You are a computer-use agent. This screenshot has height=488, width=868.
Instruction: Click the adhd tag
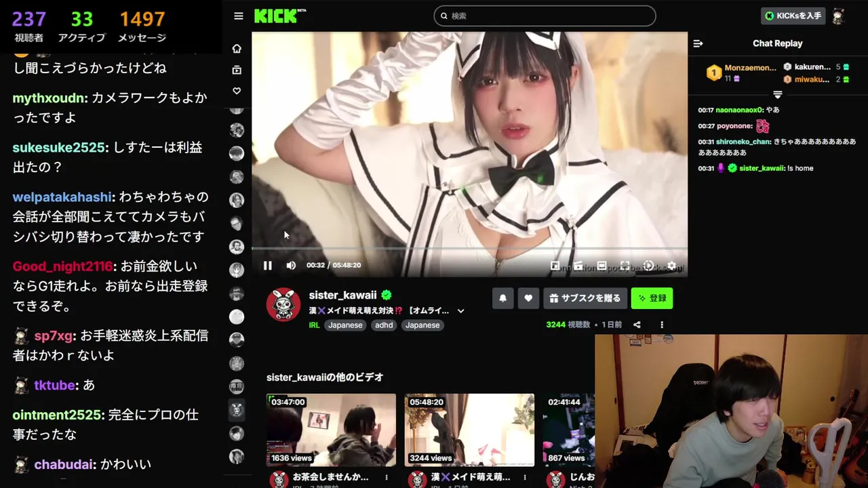click(x=384, y=325)
